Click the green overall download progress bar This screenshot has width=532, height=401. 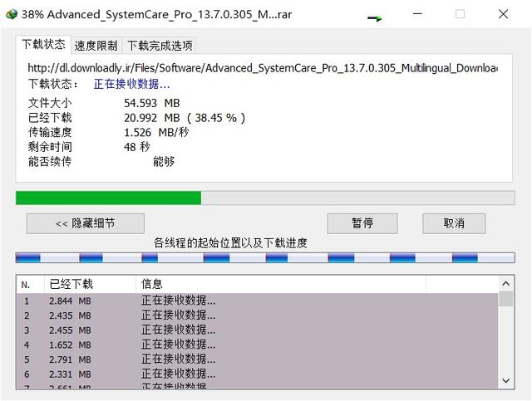265,198
